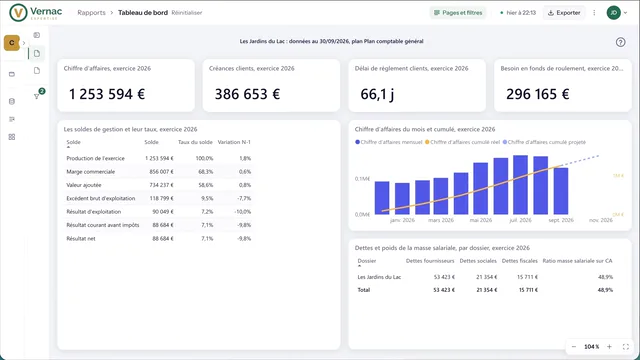Open the help question mark icon
The height and width of the screenshot is (360, 640).
620,42
